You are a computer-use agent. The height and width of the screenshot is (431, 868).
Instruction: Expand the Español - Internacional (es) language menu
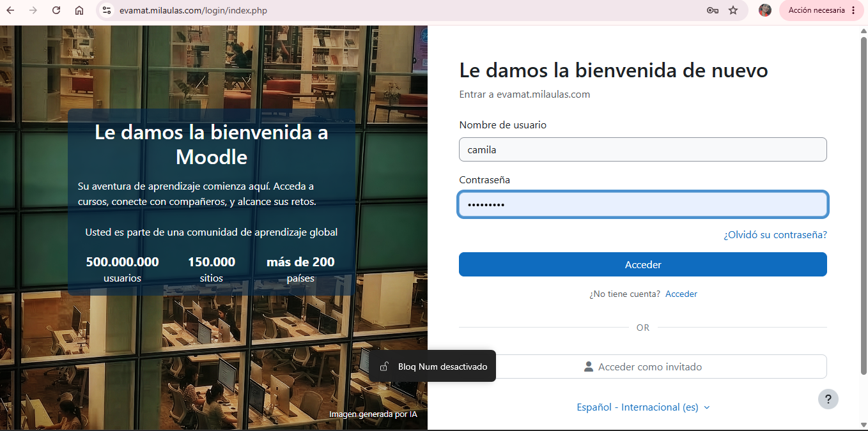643,407
